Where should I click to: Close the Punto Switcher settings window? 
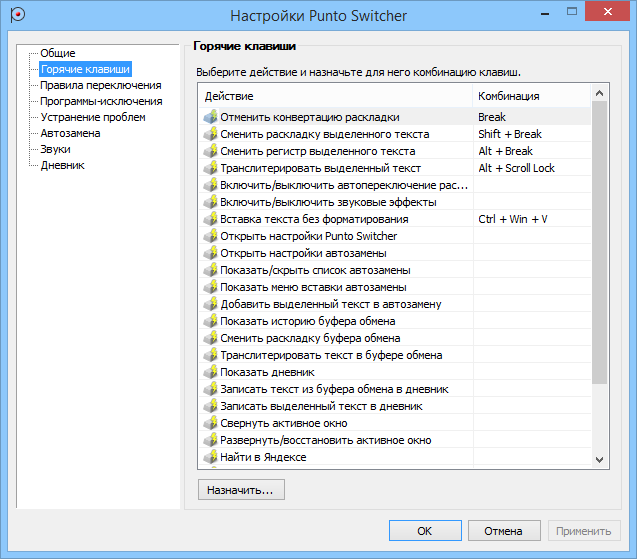pos(607,11)
